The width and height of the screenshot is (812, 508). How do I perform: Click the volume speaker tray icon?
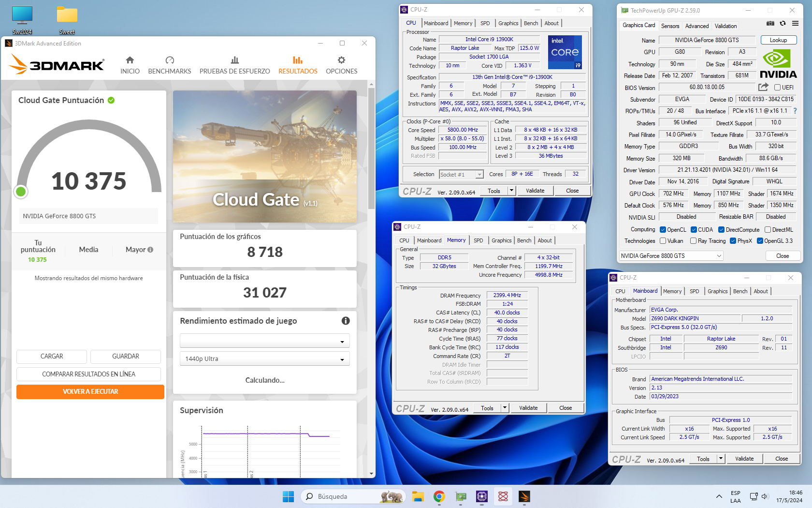[765, 496]
